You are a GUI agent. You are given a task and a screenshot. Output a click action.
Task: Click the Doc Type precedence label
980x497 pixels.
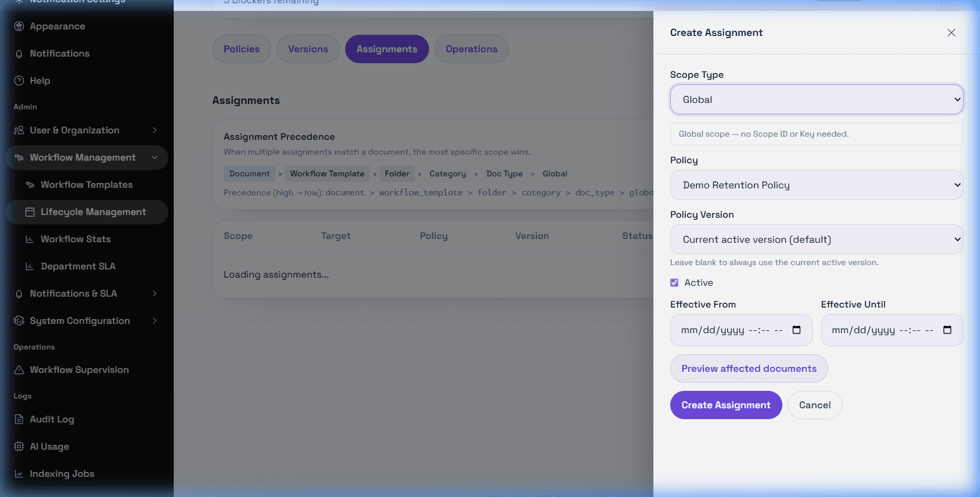(504, 174)
